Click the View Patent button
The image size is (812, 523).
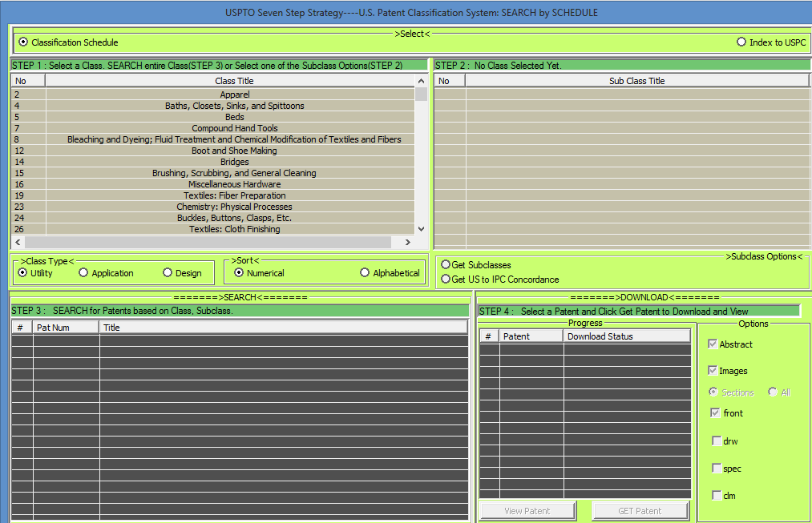pos(527,510)
